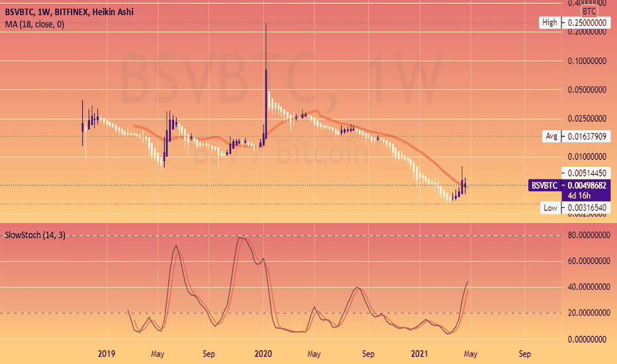Click the 0.10000000 price axis tick

click(587, 61)
